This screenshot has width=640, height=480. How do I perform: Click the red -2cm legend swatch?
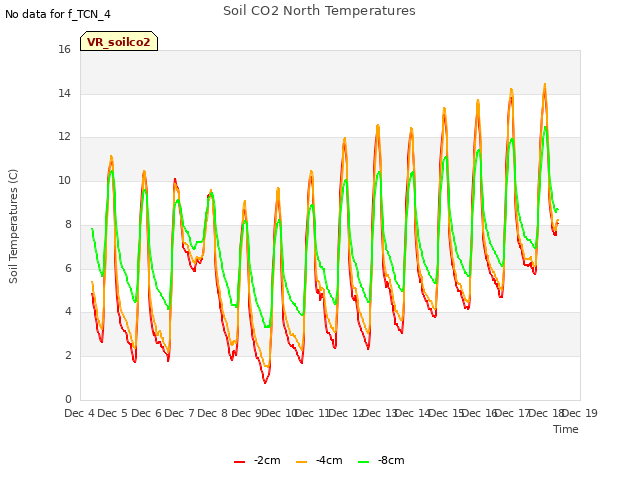pyautogui.click(x=240, y=461)
